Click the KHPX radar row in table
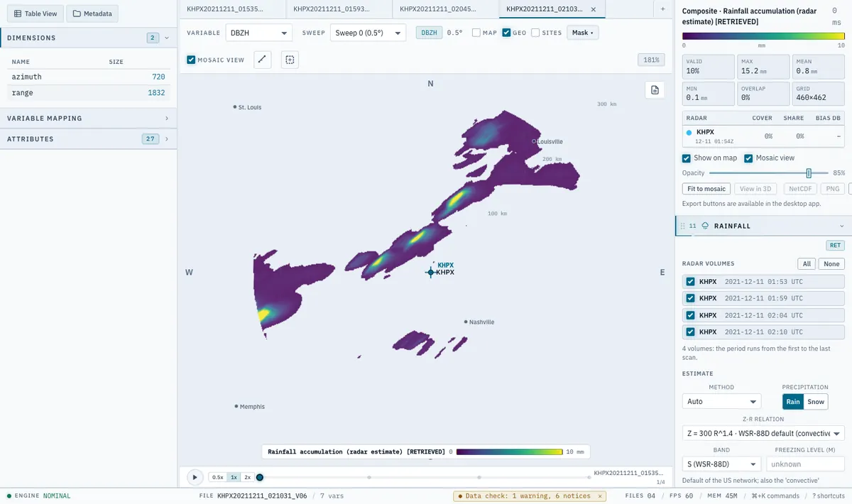The image size is (852, 504). [763, 136]
